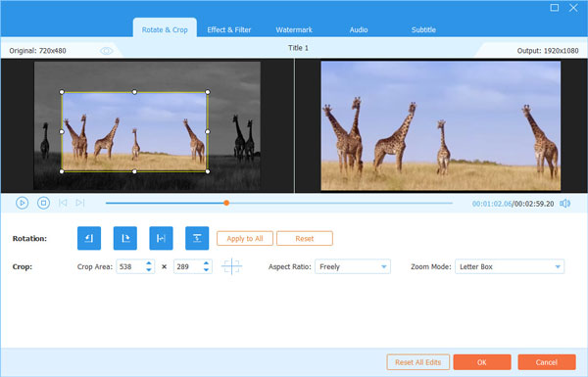Stop the video playback
This screenshot has width=588, height=377.
pyautogui.click(x=43, y=203)
